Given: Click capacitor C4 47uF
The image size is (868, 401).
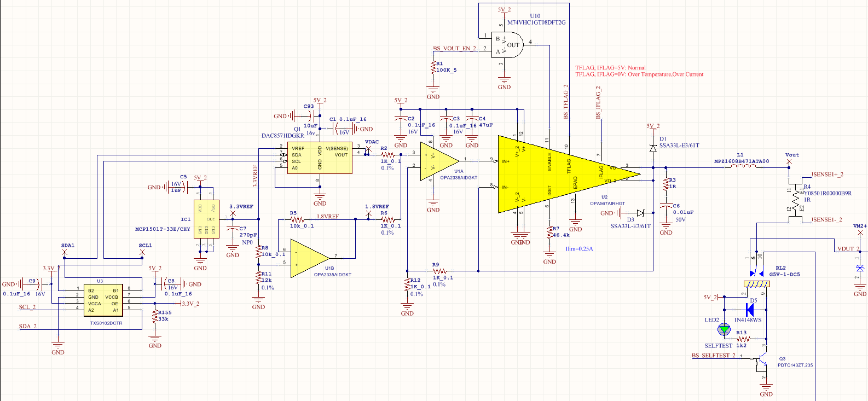Looking at the screenshot, I should [472, 119].
